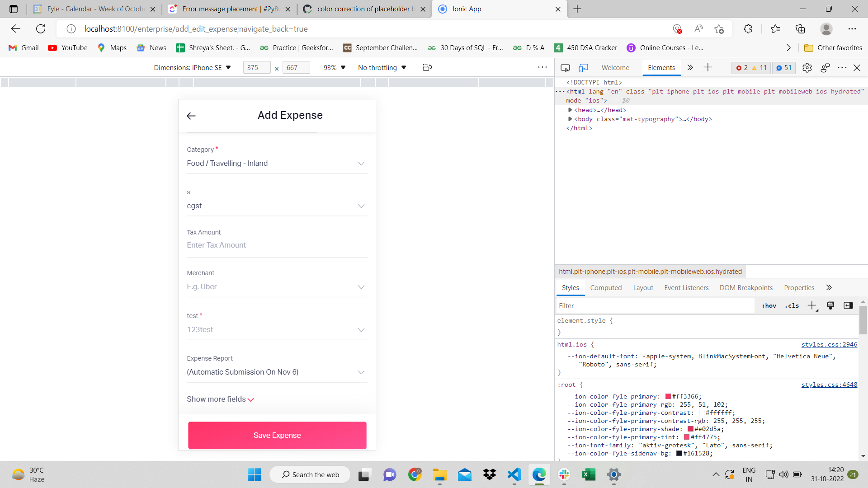The width and height of the screenshot is (868, 488).
Task: Toggle the .cls class editor
Action: click(792, 305)
